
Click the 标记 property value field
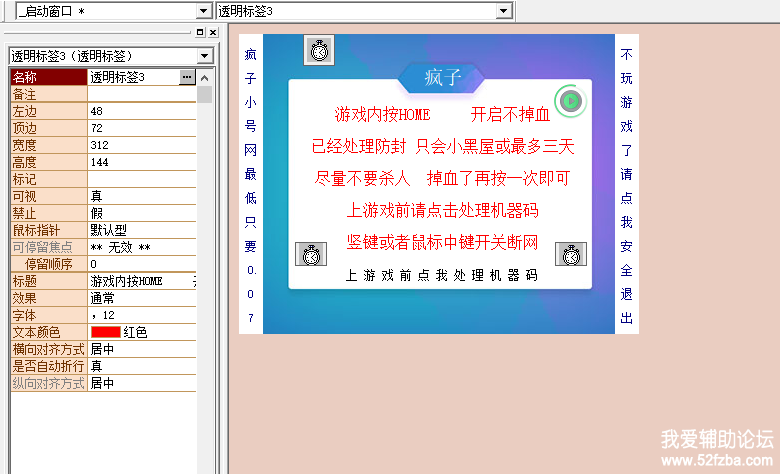[x=142, y=179]
